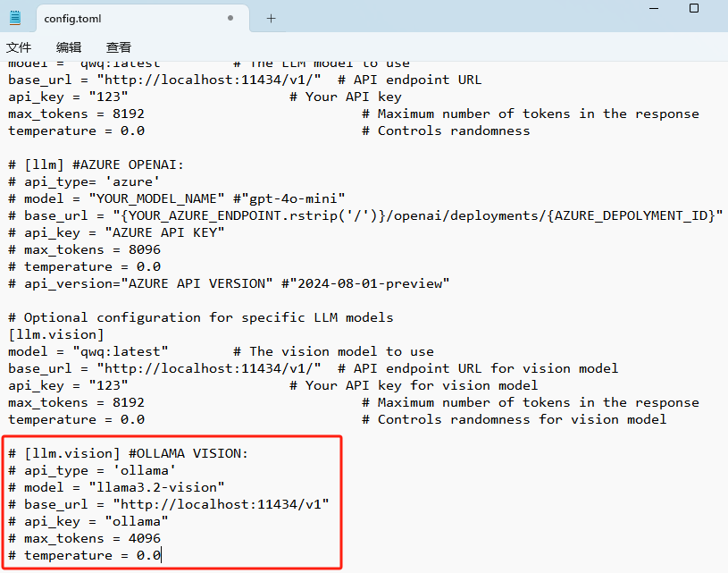Click the api_version AZURE API VERSION line
Image resolution: width=728 pixels, height=573 pixels.
point(229,283)
